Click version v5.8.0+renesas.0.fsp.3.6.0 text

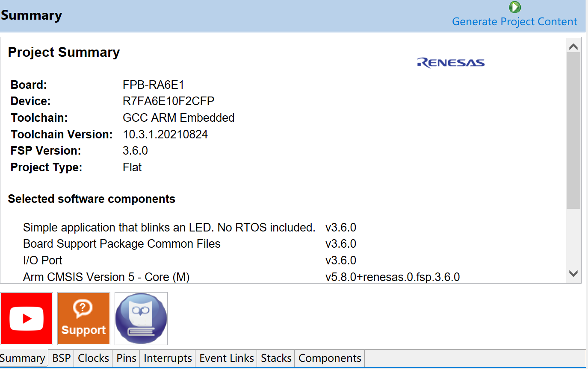[393, 277]
